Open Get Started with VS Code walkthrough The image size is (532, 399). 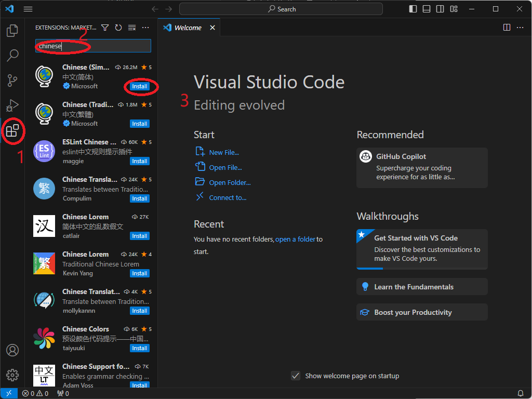pos(422,249)
